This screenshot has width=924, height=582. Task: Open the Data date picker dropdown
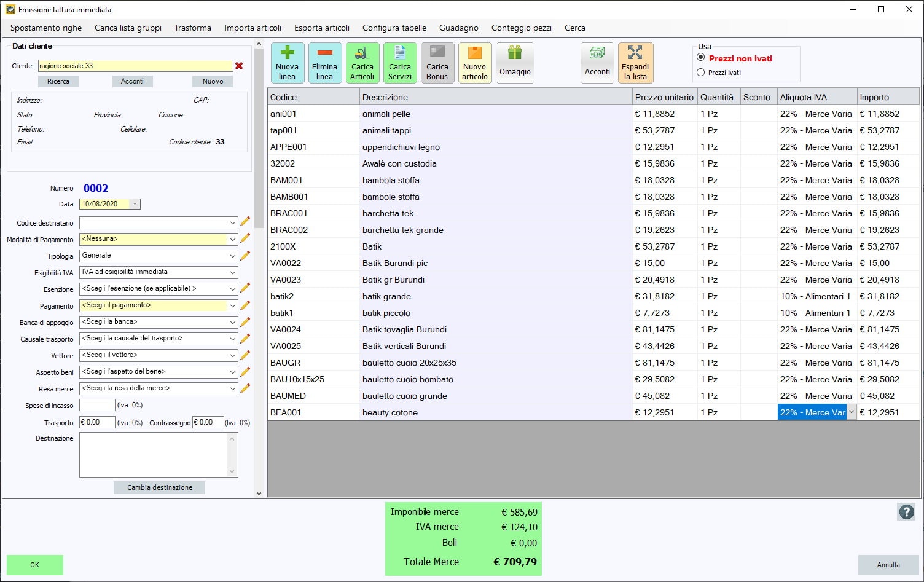point(135,204)
